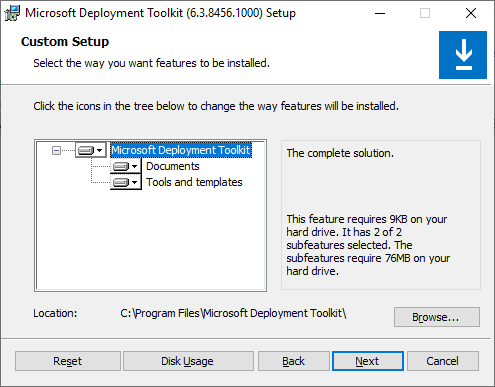The width and height of the screenshot is (495, 387).
Task: Cancel the setup wizard
Action: coord(443,361)
